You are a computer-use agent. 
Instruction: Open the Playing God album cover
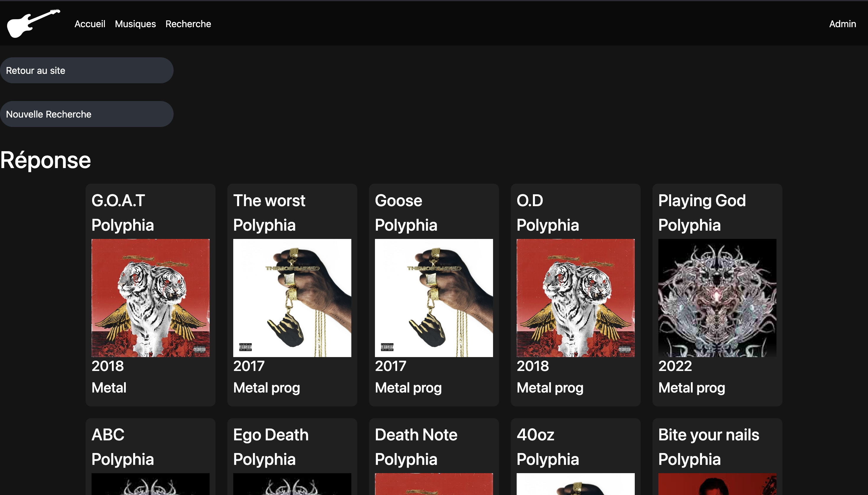[x=717, y=298]
